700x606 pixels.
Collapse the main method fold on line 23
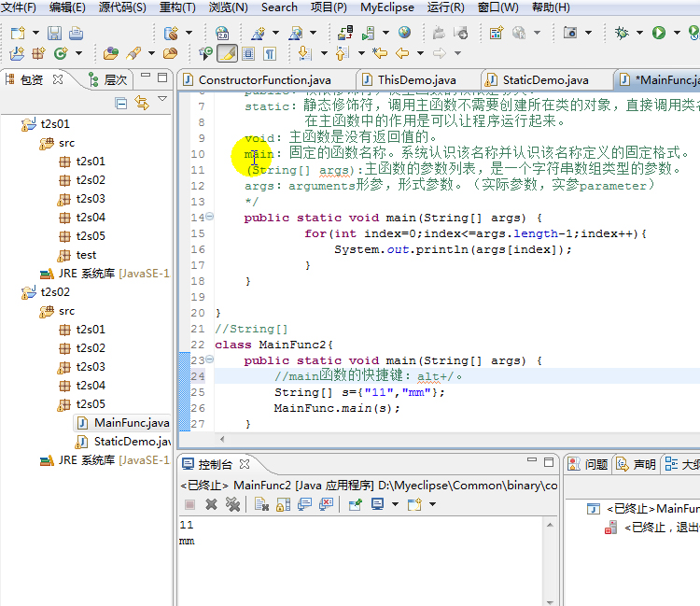pos(209,359)
